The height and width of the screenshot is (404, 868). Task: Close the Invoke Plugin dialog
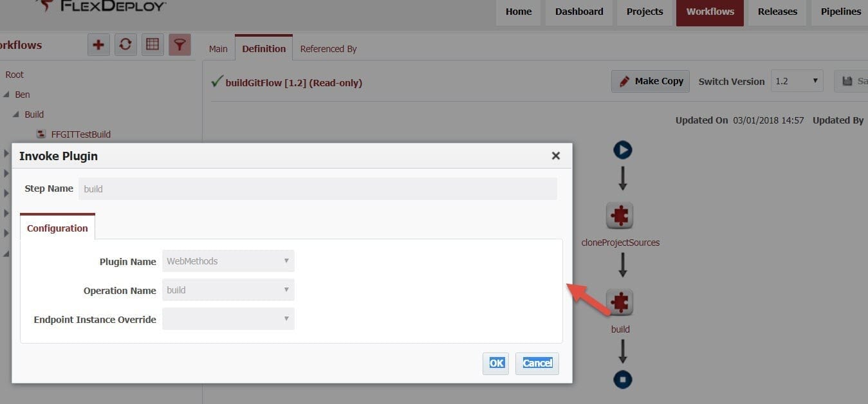pos(556,156)
